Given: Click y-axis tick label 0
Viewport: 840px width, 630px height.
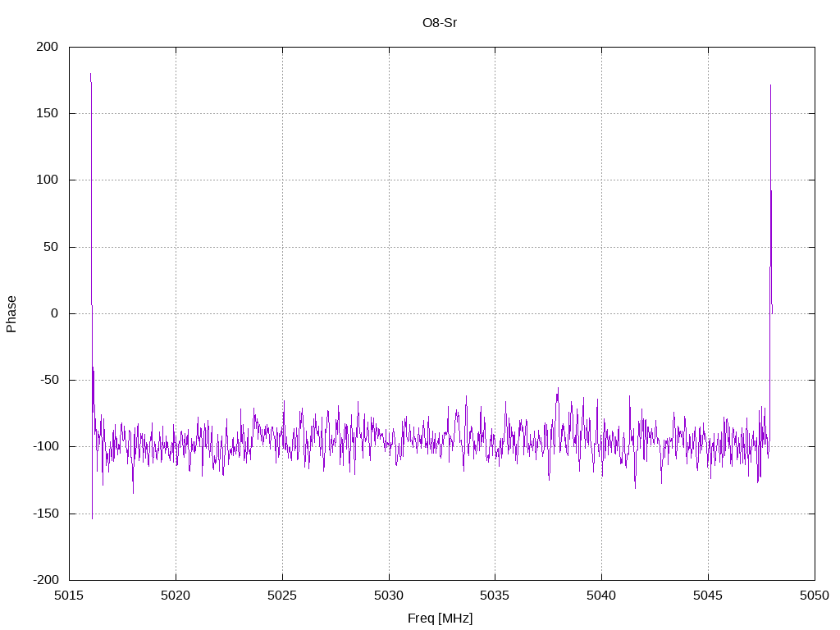Looking at the screenshot, I should [x=55, y=313].
